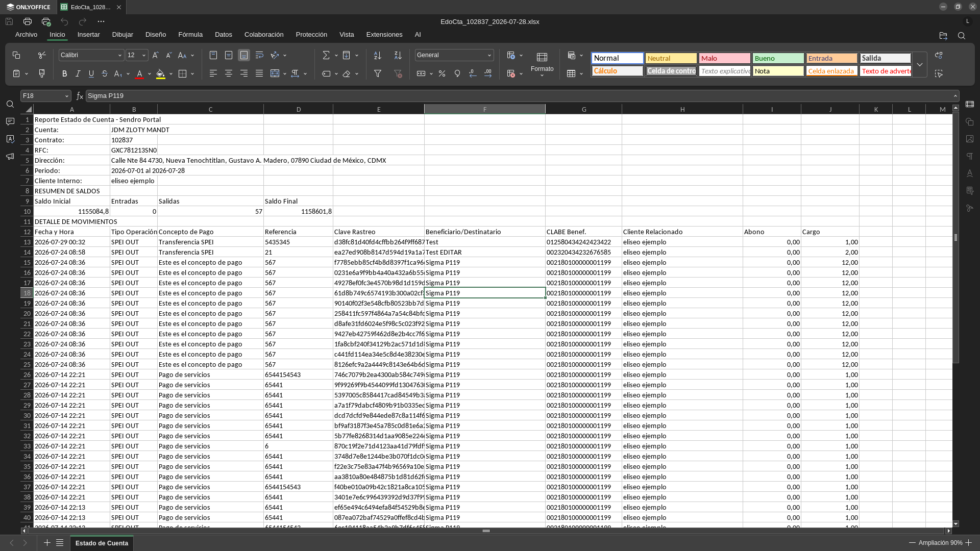Select the Estado de Cuenta sheet tab
Screen dimensions: 980x551
tap(102, 543)
